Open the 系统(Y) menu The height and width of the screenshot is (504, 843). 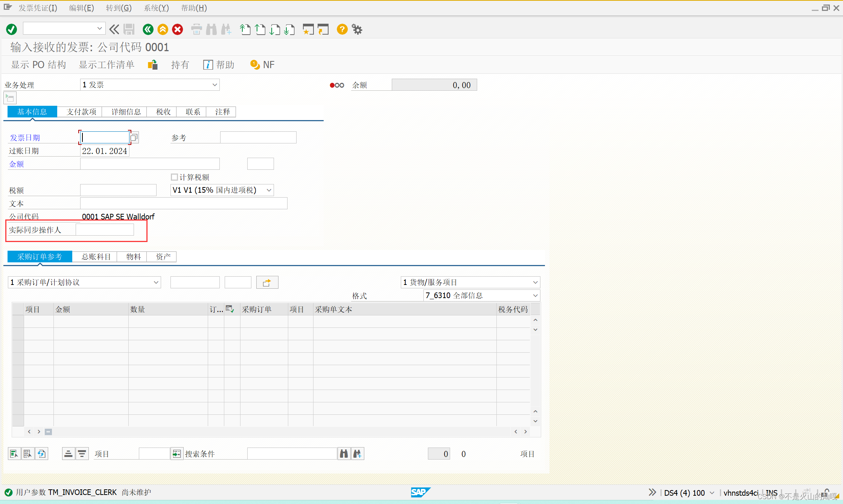click(156, 8)
